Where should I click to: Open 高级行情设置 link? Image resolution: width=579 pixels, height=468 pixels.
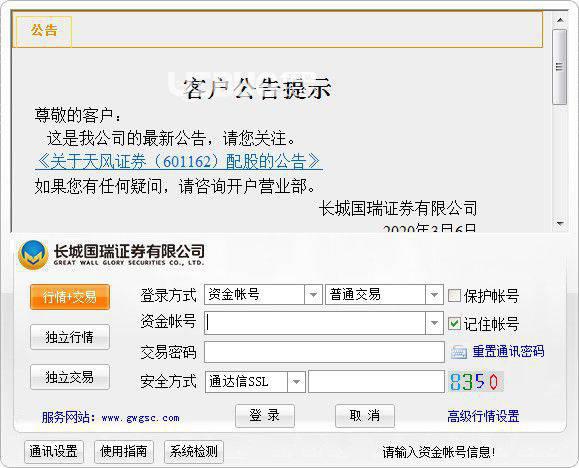483,416
